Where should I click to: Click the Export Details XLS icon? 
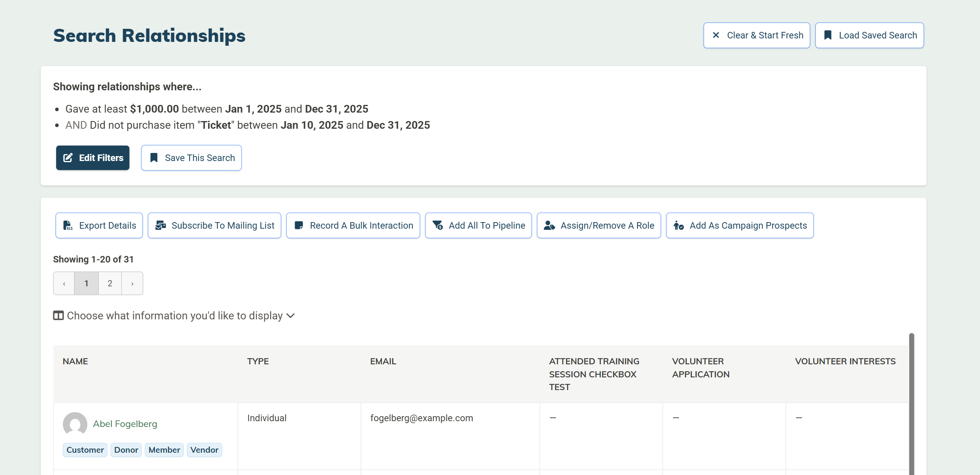coord(68,226)
